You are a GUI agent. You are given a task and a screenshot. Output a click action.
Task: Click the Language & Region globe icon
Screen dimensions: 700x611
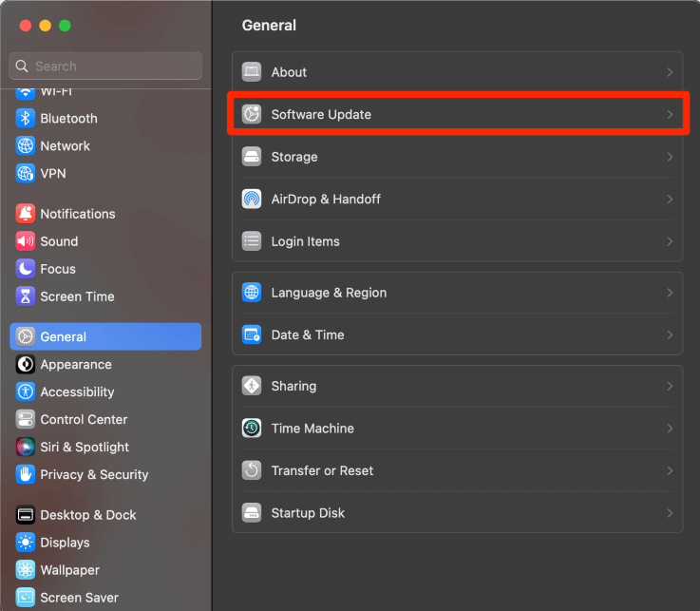[x=252, y=293]
